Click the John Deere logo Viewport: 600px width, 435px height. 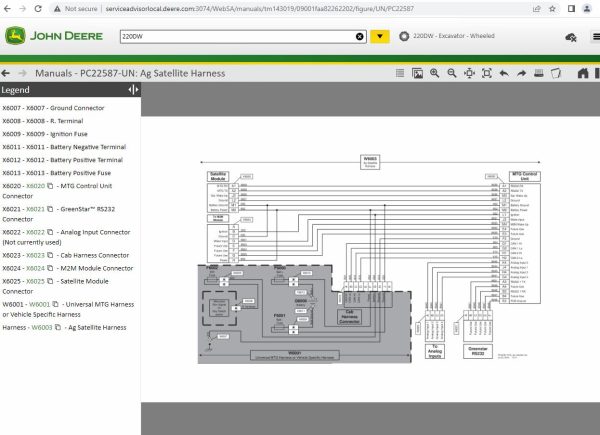click(x=54, y=36)
